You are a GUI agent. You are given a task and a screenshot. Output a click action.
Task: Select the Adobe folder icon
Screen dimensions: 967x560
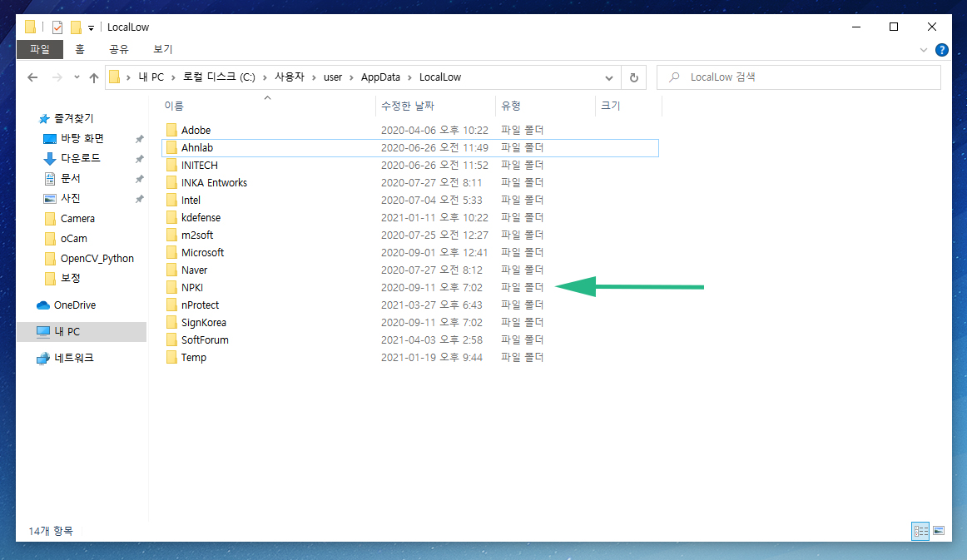coord(171,130)
